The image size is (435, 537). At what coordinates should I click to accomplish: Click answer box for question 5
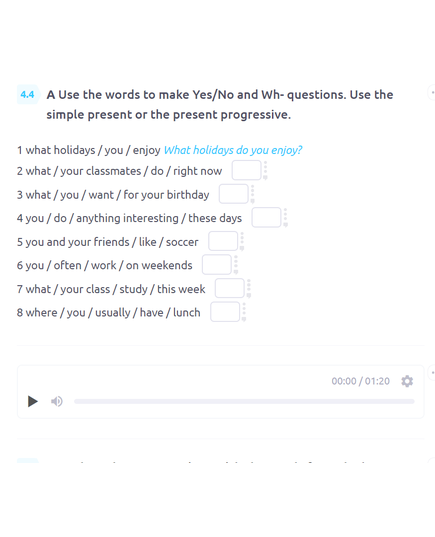223,241
